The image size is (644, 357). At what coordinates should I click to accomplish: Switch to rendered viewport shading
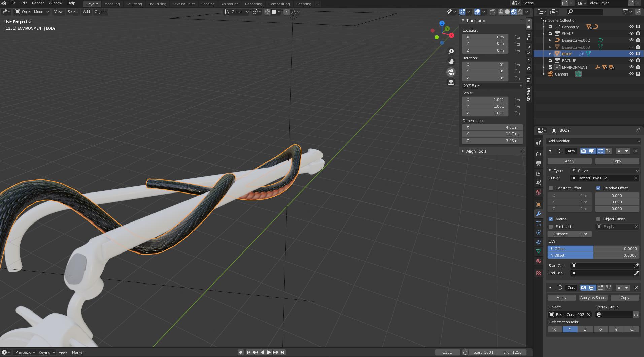[x=520, y=12]
